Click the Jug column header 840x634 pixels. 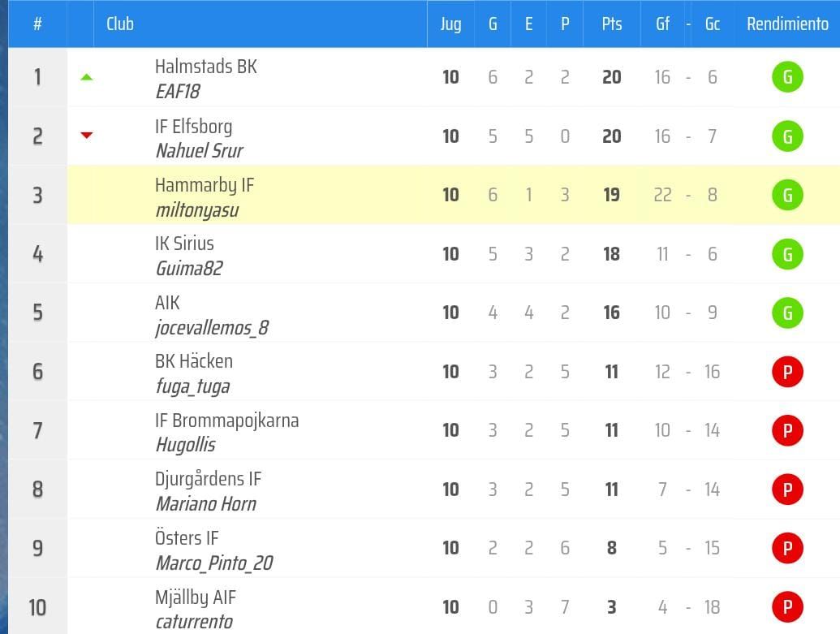(x=450, y=24)
